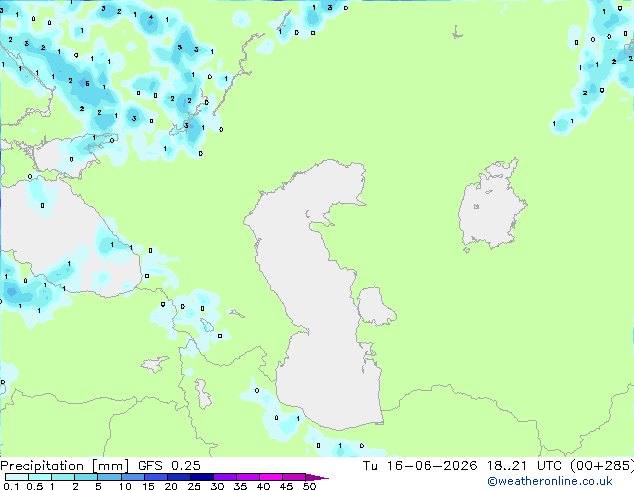Click the '50' legend scale label

click(x=309, y=486)
